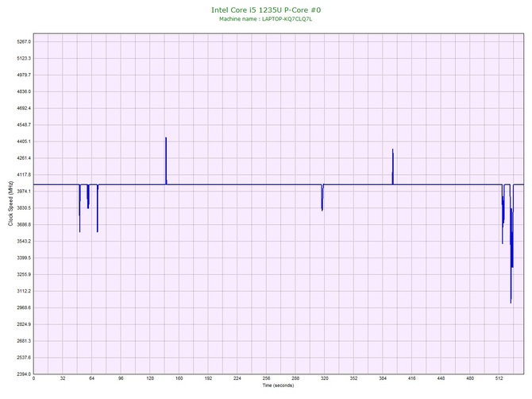Image resolution: width=532 pixels, height=399 pixels.
Task: Click the 224 tick on time axis
Action: click(237, 378)
